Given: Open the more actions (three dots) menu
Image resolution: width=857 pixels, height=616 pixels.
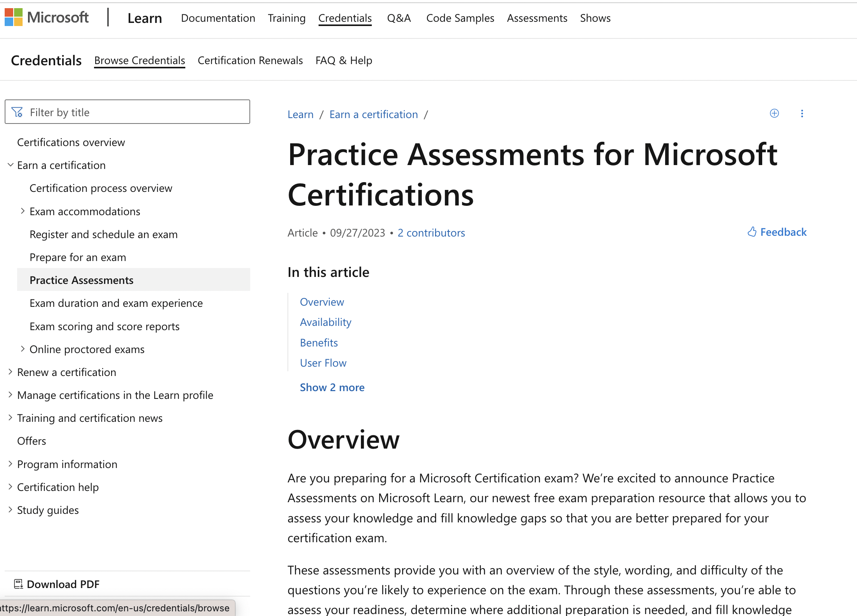Looking at the screenshot, I should (x=802, y=113).
